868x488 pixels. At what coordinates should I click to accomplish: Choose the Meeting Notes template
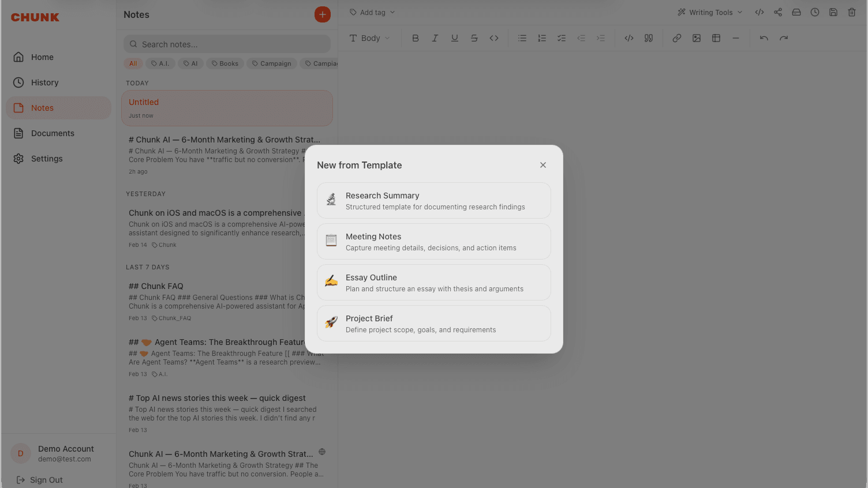click(x=433, y=241)
